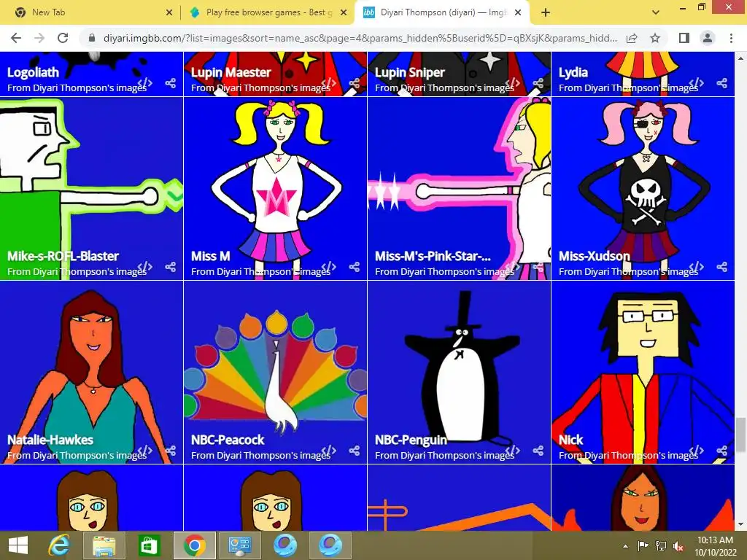Close the Play free browser games tab
Viewport: 747px width, 560px height.
click(x=344, y=12)
